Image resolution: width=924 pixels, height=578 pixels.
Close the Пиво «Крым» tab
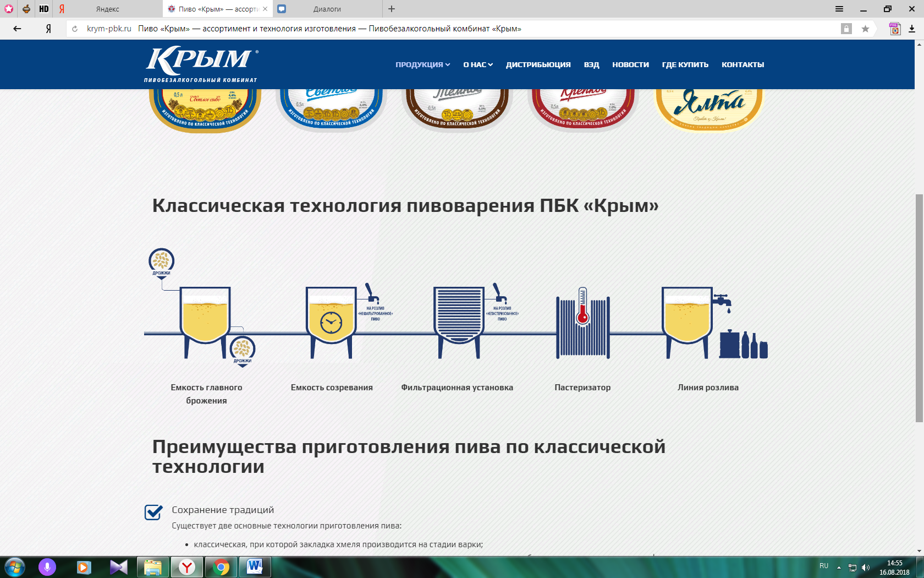coord(265,9)
